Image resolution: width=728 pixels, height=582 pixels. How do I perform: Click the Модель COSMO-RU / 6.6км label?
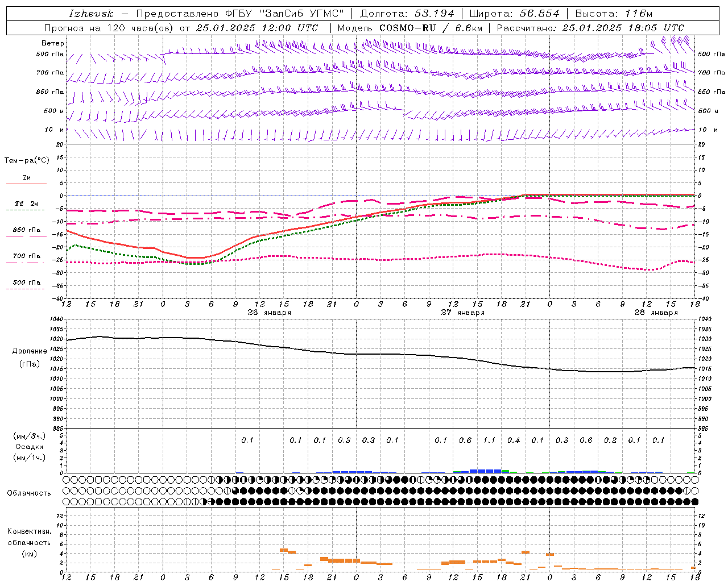click(409, 28)
